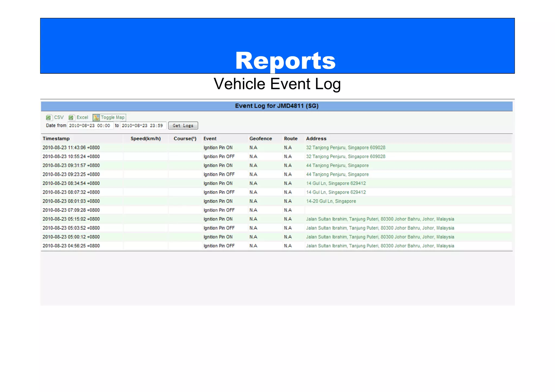The image size is (555, 392).
Task: Click the Event Log for JMD4811 (SG) title
Action: coord(277,106)
